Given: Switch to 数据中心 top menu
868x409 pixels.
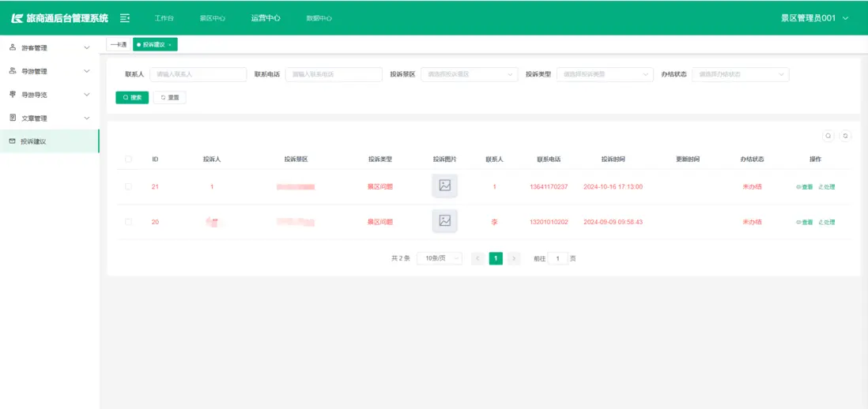Looking at the screenshot, I should [x=319, y=18].
